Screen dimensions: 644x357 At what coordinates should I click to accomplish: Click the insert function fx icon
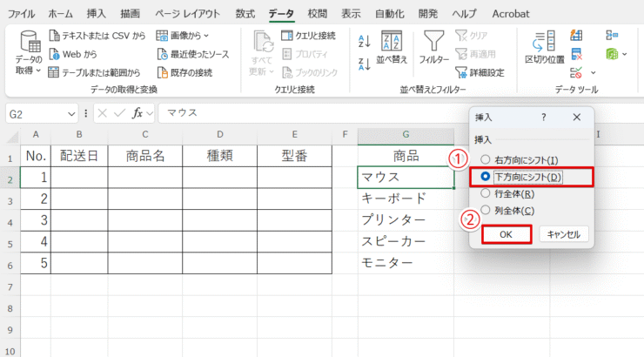click(x=138, y=113)
